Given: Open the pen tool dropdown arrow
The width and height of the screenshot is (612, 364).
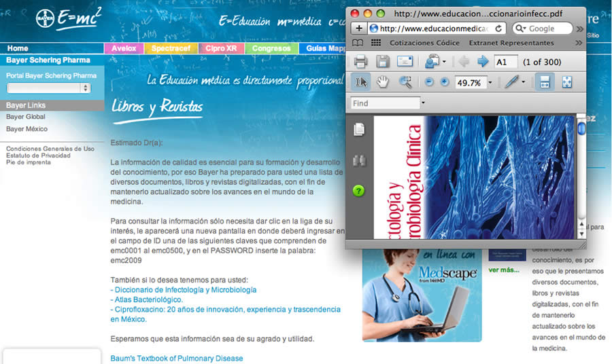Looking at the screenshot, I should point(524,82).
